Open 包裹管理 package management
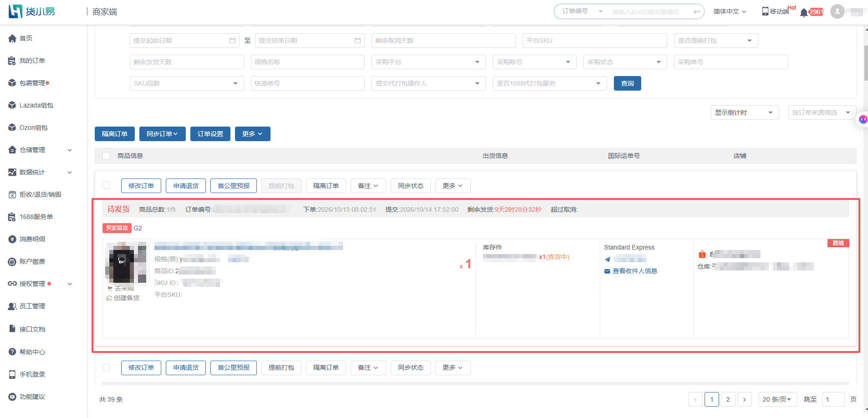 click(x=32, y=83)
